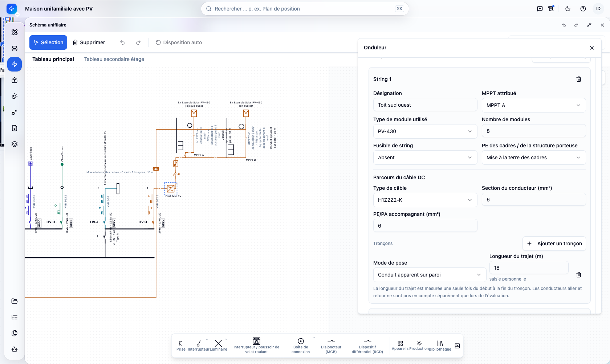Select the Luminaire tool
This screenshot has width=610, height=364.
coord(218,345)
